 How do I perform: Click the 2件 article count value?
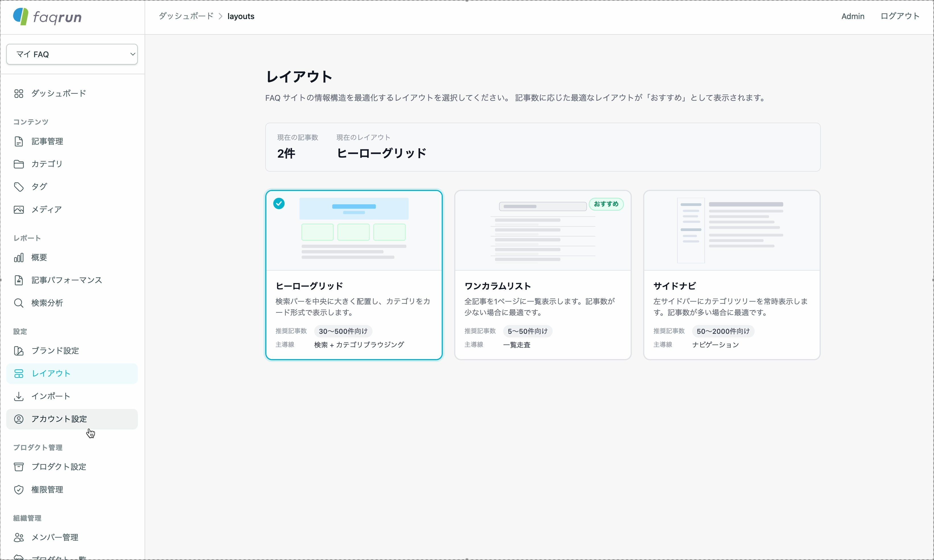point(286,154)
